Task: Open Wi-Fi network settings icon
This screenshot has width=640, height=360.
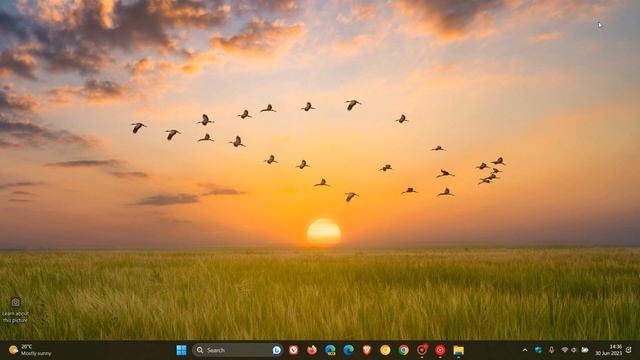Action: (564, 350)
